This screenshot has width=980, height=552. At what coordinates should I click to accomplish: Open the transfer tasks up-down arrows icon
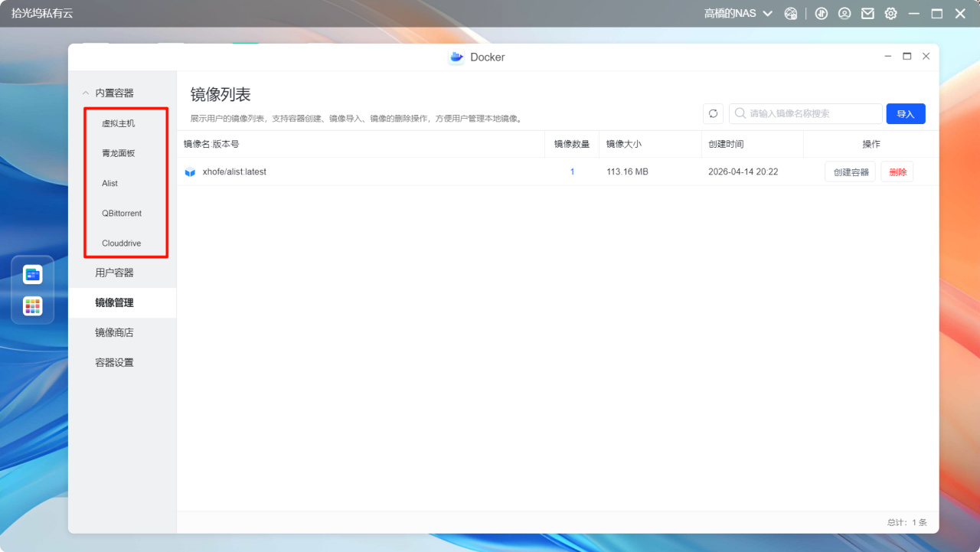(822, 14)
